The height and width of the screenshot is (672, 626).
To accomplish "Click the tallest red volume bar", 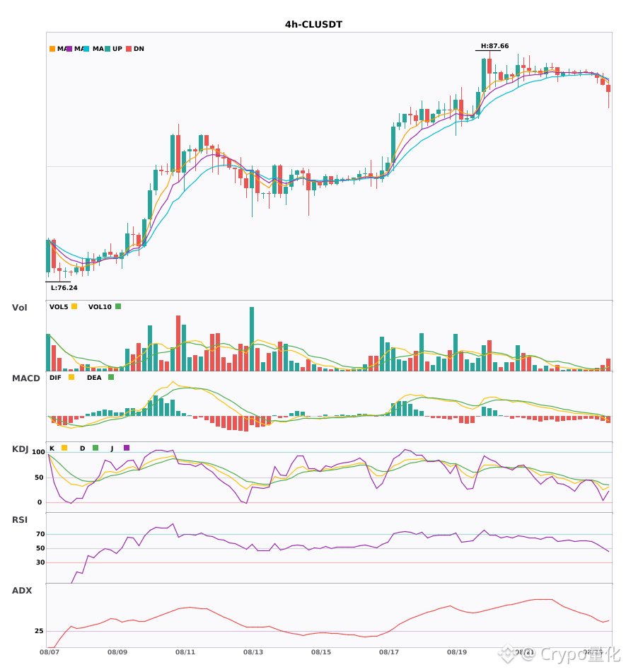I will pos(178,343).
